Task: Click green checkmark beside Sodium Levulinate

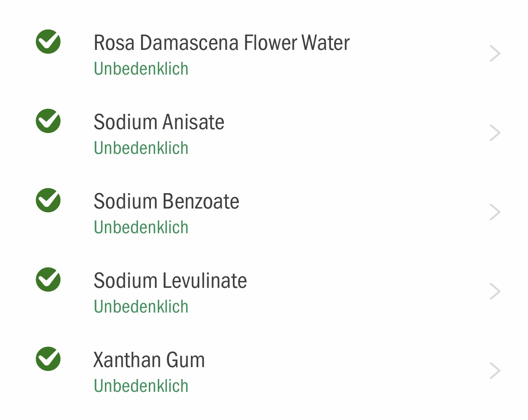Action: [x=48, y=280]
